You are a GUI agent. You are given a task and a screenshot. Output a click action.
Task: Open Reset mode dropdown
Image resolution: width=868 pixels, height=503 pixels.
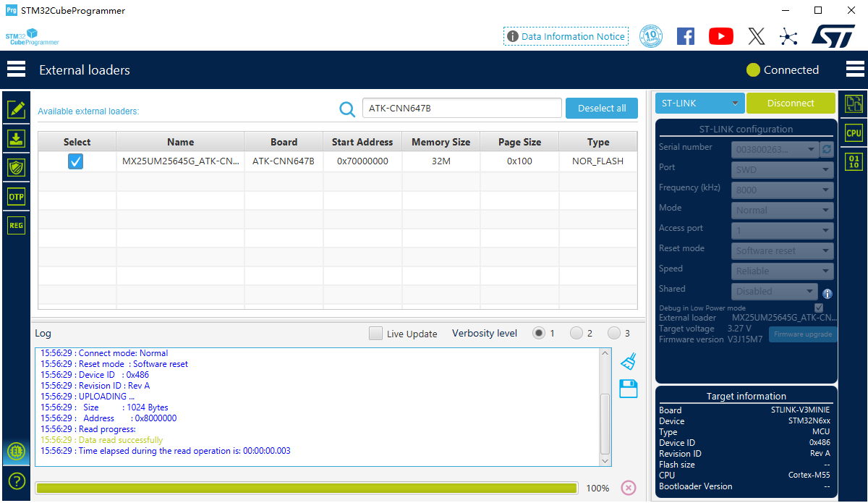[x=782, y=251]
